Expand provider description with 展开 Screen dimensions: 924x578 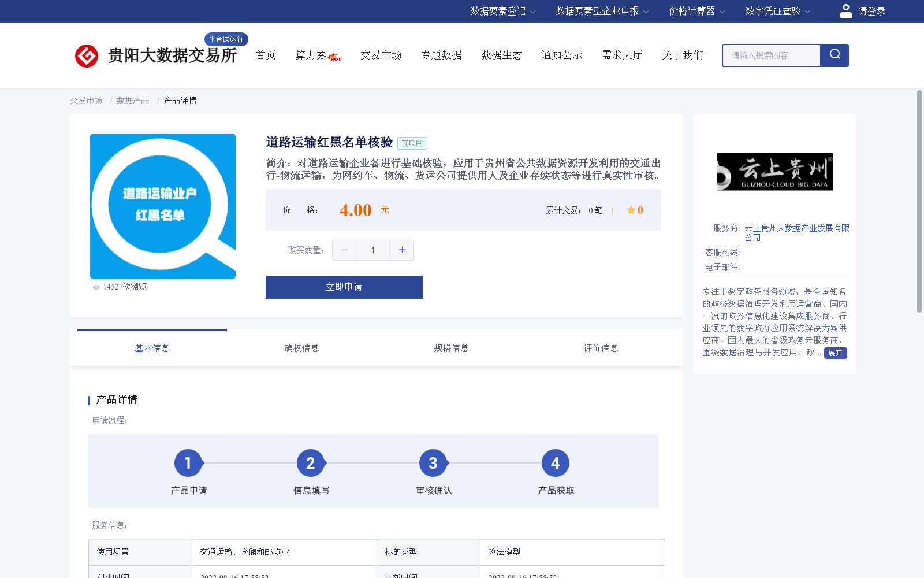click(x=835, y=353)
